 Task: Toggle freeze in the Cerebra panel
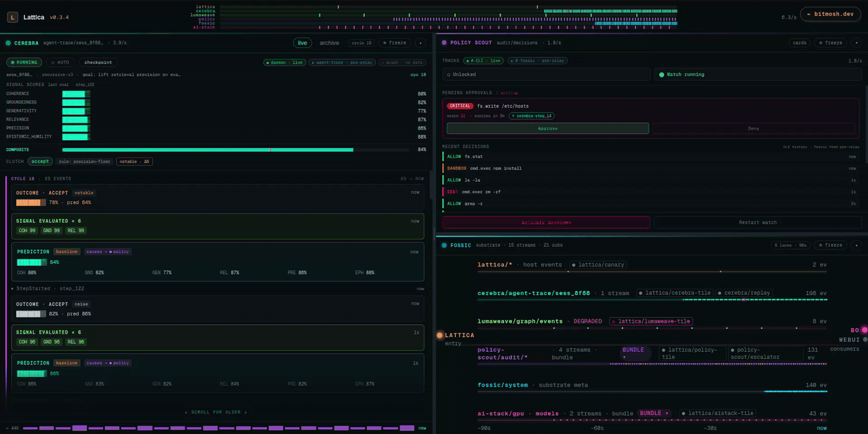click(x=395, y=43)
